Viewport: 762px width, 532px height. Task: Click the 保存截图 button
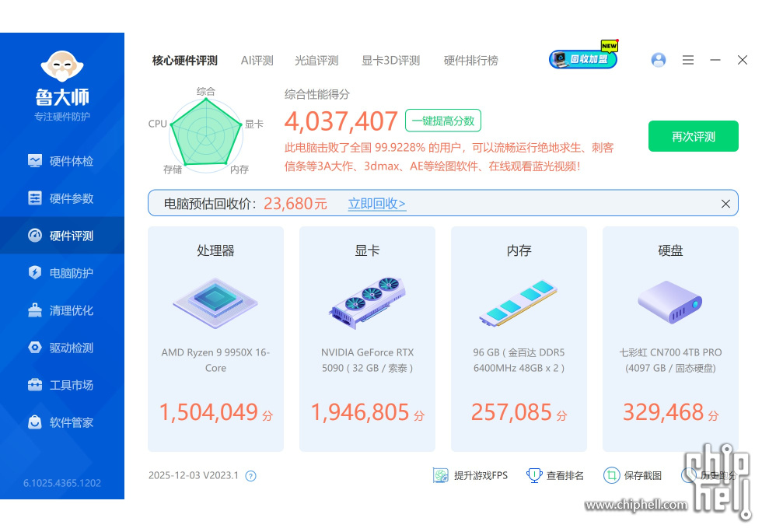click(632, 475)
